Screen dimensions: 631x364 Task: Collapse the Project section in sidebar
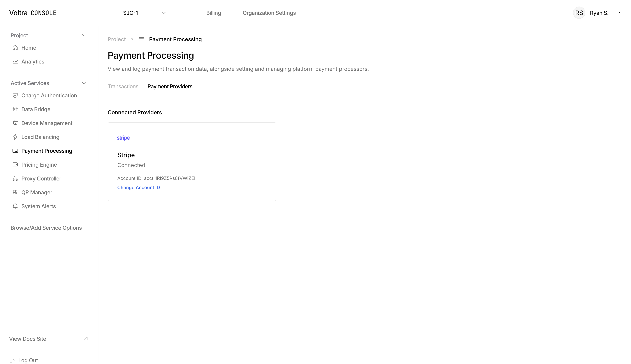coord(84,35)
